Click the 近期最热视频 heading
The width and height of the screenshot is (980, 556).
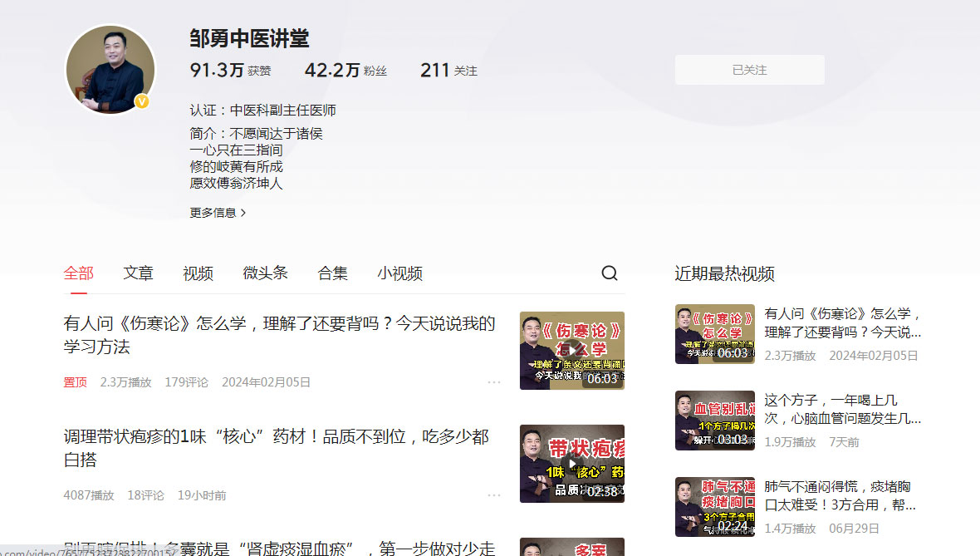coord(724,273)
